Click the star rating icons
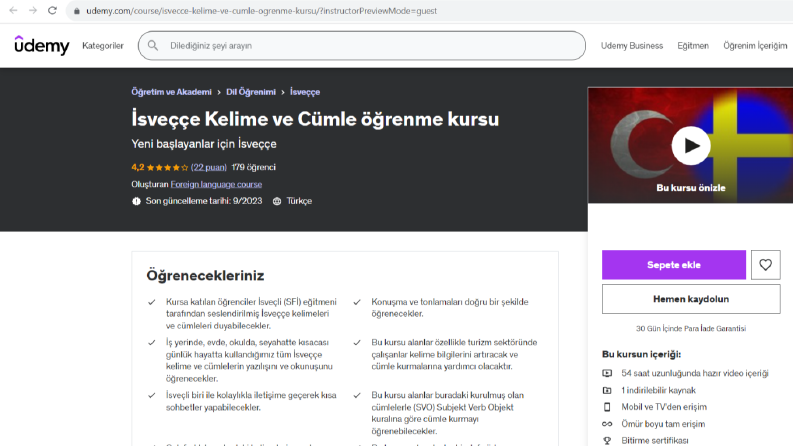This screenshot has width=793, height=446. pyautogui.click(x=167, y=167)
